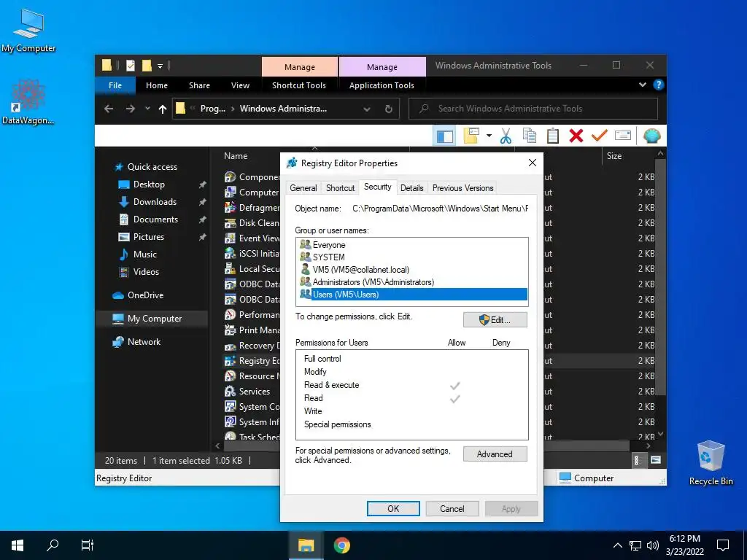Click the volume speaker tray icon

point(653,545)
